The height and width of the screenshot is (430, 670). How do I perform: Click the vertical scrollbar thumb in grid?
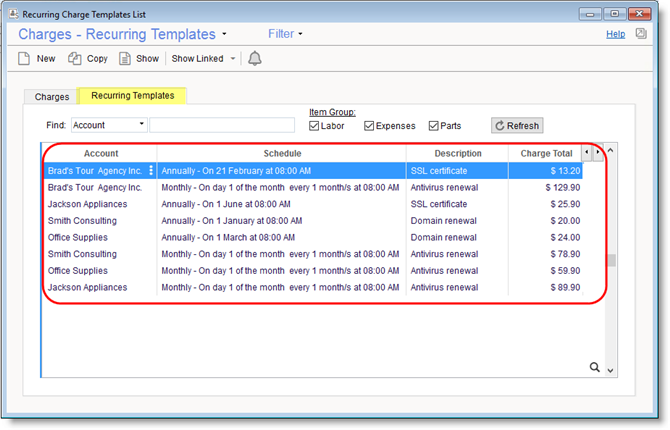(612, 261)
